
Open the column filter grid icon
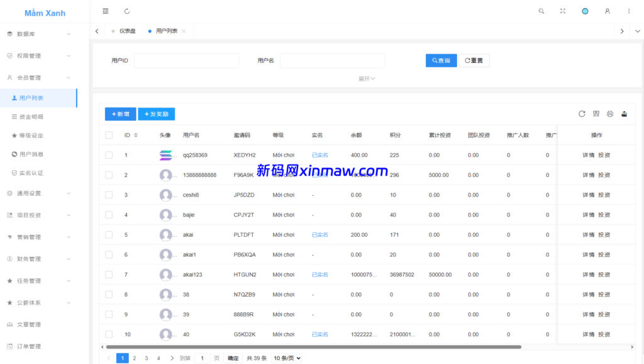pos(596,114)
